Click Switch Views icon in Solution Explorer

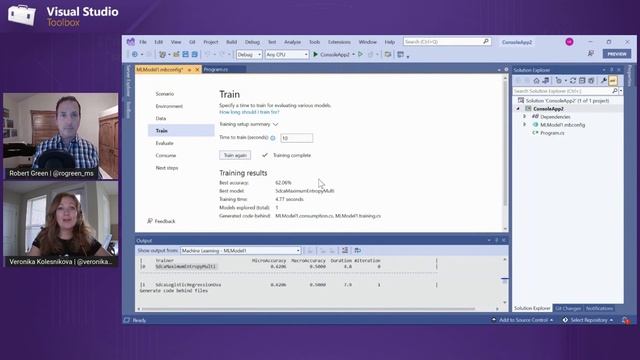pyautogui.click(x=545, y=80)
